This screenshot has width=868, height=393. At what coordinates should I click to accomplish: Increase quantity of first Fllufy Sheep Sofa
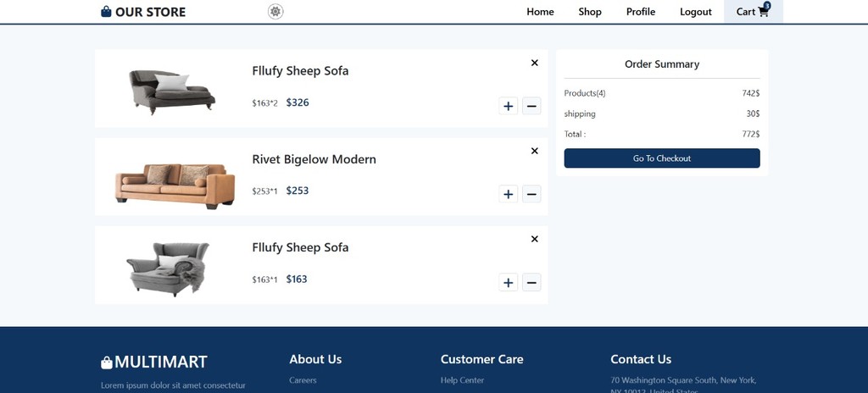pos(508,106)
